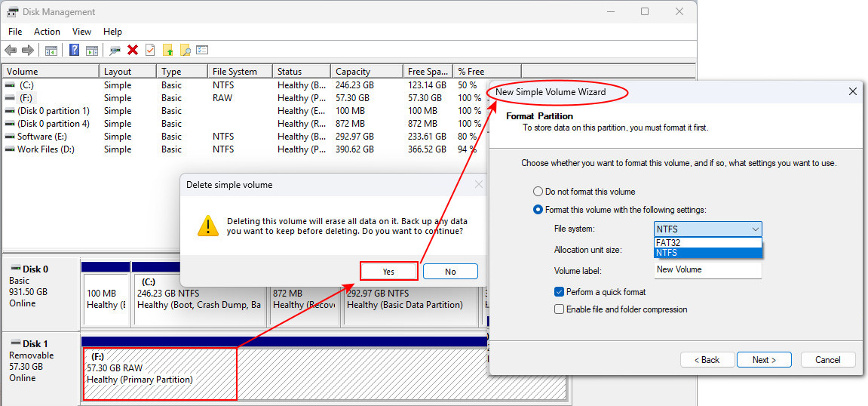868x406 pixels.
Task: Sort by the Type column header
Action: click(x=182, y=72)
